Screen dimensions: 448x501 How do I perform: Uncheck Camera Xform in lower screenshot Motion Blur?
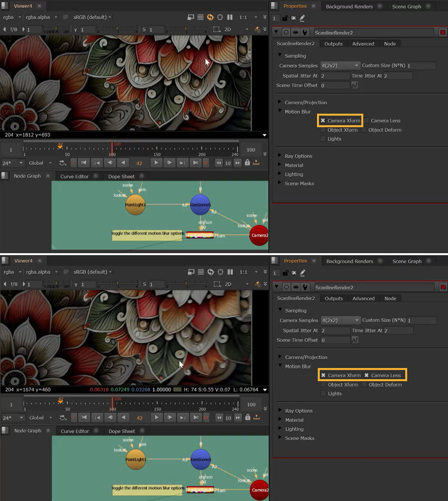point(323,375)
